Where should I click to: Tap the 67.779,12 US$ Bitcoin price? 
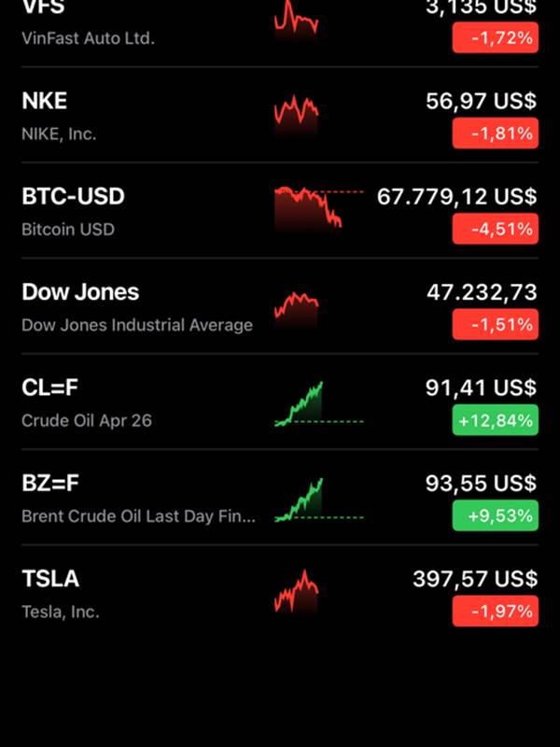(x=456, y=197)
